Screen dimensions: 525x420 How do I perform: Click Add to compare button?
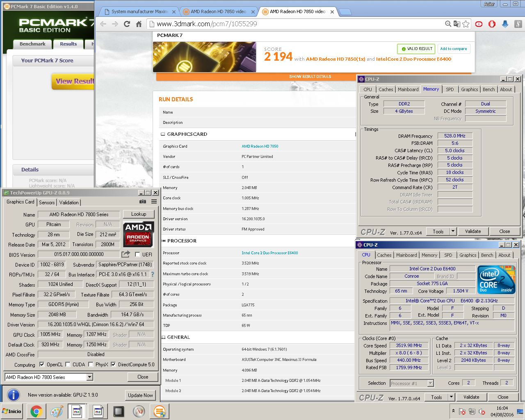453,49
